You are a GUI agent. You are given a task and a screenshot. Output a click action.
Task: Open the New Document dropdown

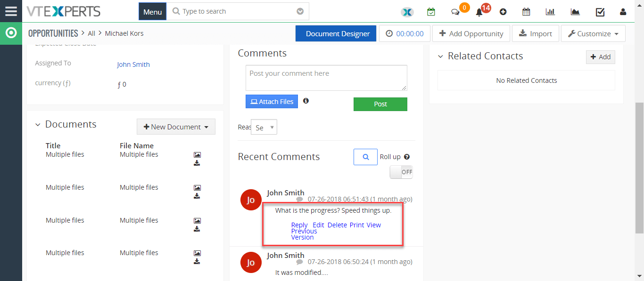coord(176,127)
